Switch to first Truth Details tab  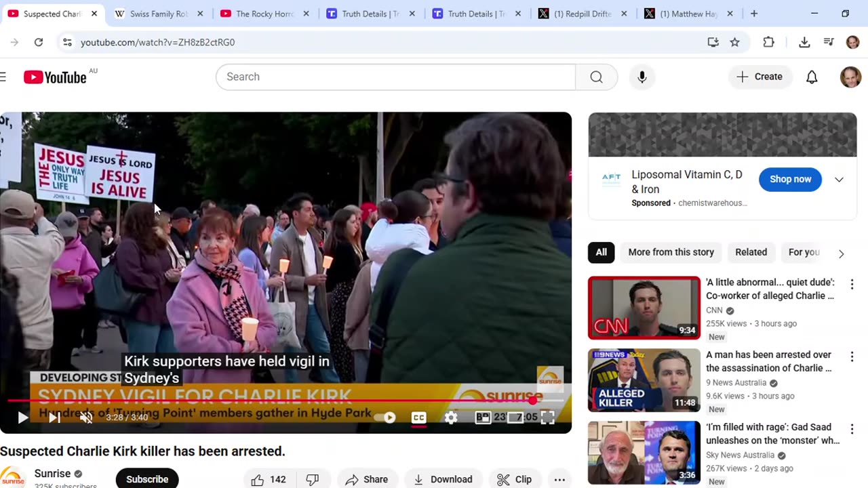coord(370,14)
